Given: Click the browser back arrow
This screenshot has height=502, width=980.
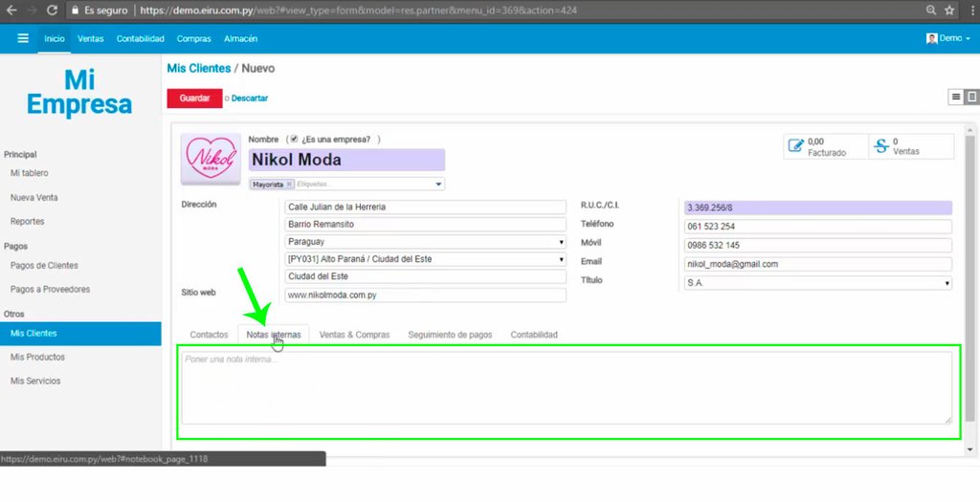Looking at the screenshot, I should pyautogui.click(x=11, y=10).
